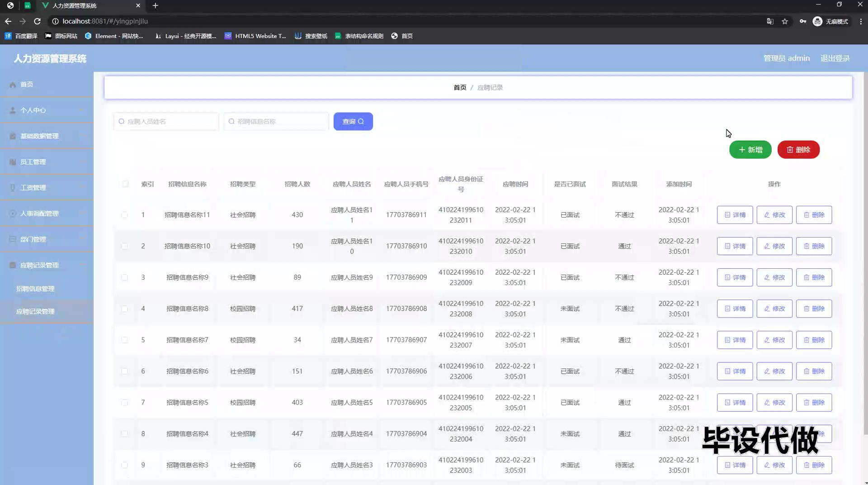Click the user icon beside 个人中心
The width and height of the screenshot is (868, 485).
[x=13, y=110]
